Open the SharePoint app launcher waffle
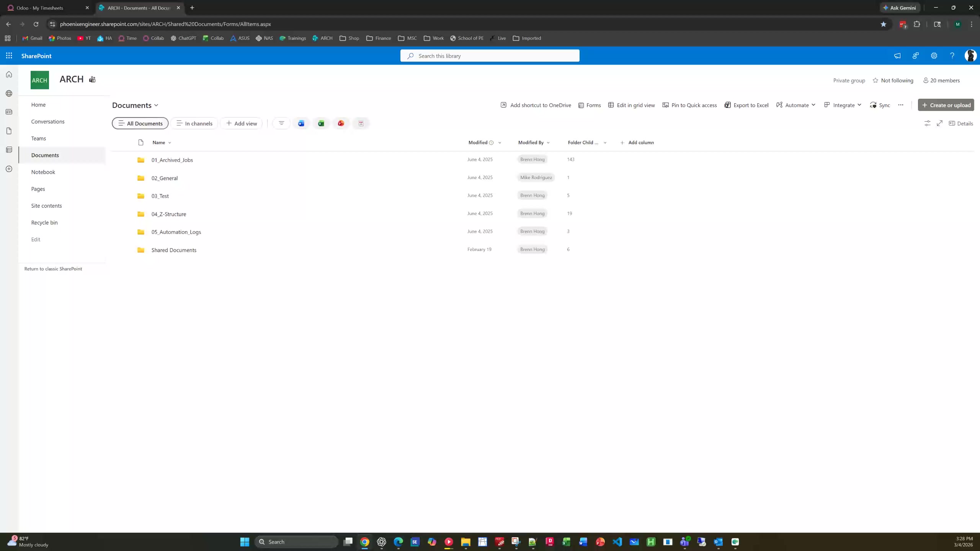The width and height of the screenshot is (980, 551). pos(9,56)
